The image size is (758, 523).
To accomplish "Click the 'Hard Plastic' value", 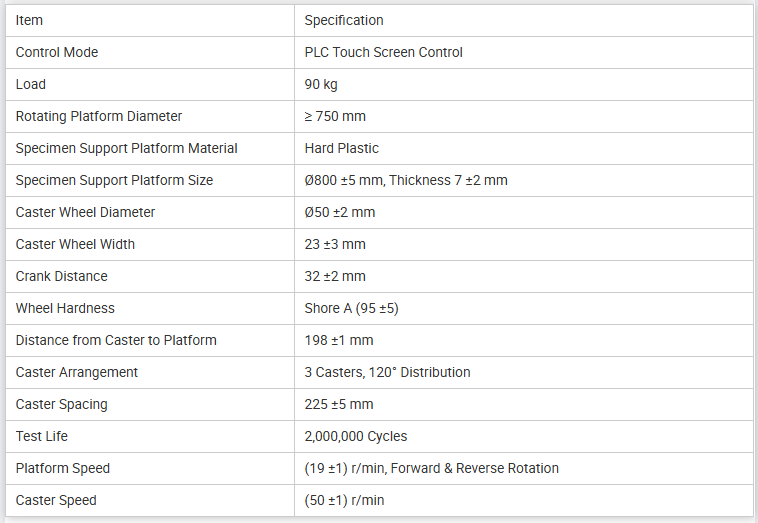I will coord(341,148).
